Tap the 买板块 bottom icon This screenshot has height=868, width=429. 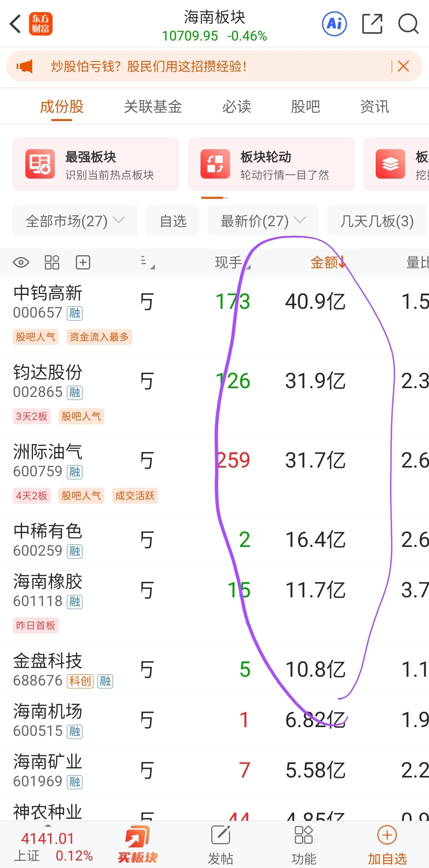tap(137, 844)
